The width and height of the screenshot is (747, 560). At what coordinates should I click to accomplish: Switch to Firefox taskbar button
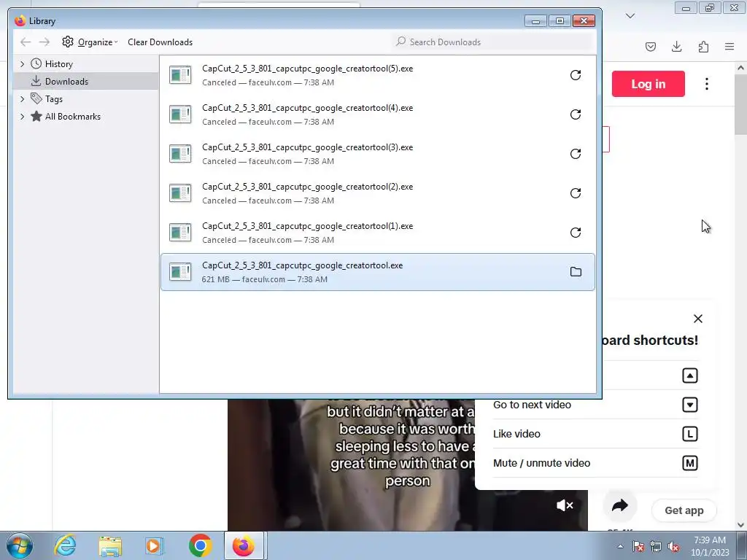pos(244,545)
